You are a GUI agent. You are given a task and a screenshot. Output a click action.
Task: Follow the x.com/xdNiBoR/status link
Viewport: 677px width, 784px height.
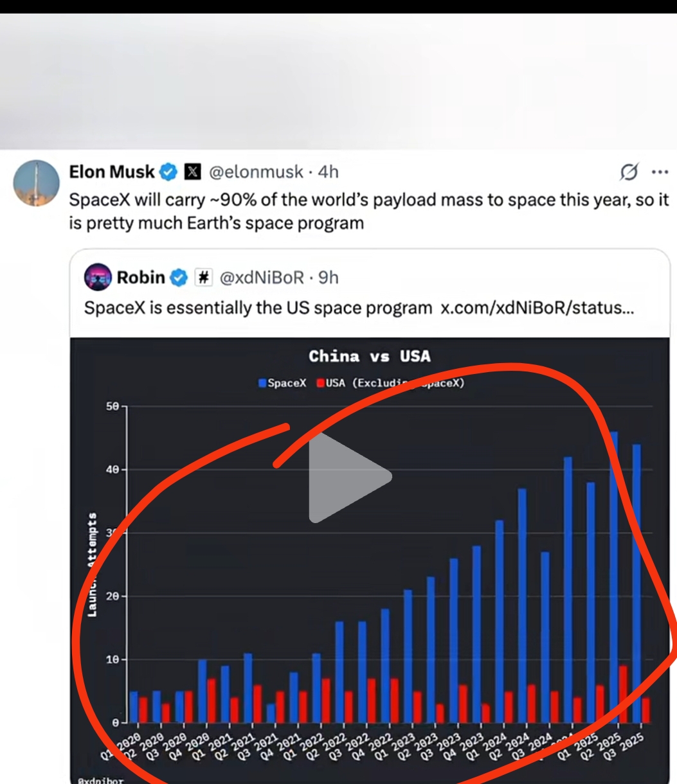(537, 308)
